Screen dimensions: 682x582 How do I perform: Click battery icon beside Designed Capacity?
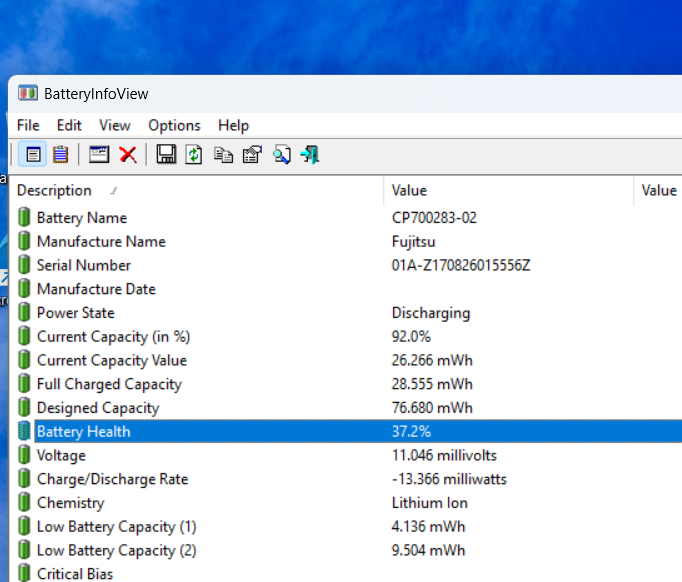24,407
